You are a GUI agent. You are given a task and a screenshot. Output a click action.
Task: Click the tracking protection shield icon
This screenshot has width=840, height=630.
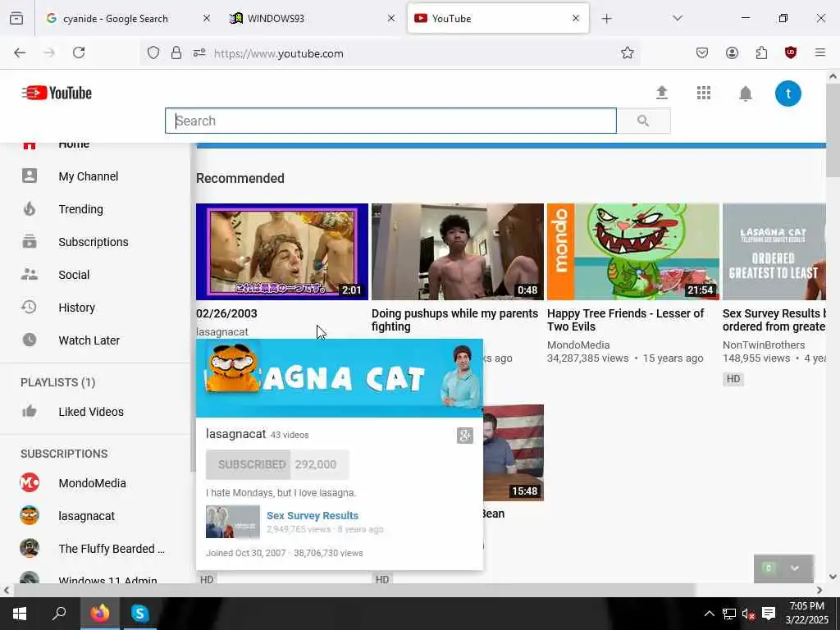coord(153,52)
